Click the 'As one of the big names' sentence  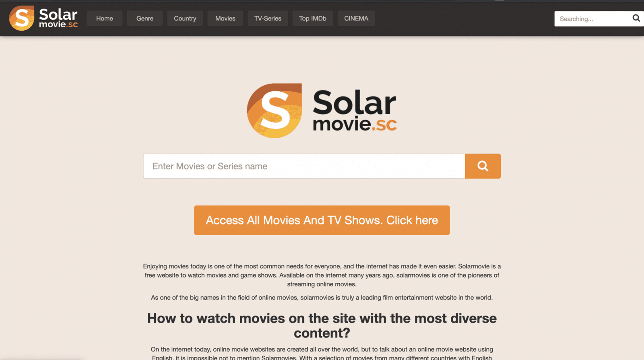[x=322, y=298]
